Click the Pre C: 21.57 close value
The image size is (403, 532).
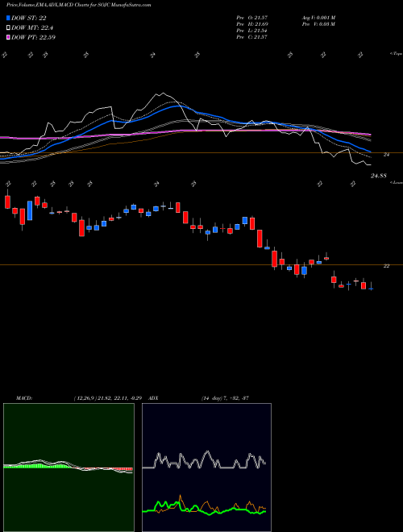[252, 37]
